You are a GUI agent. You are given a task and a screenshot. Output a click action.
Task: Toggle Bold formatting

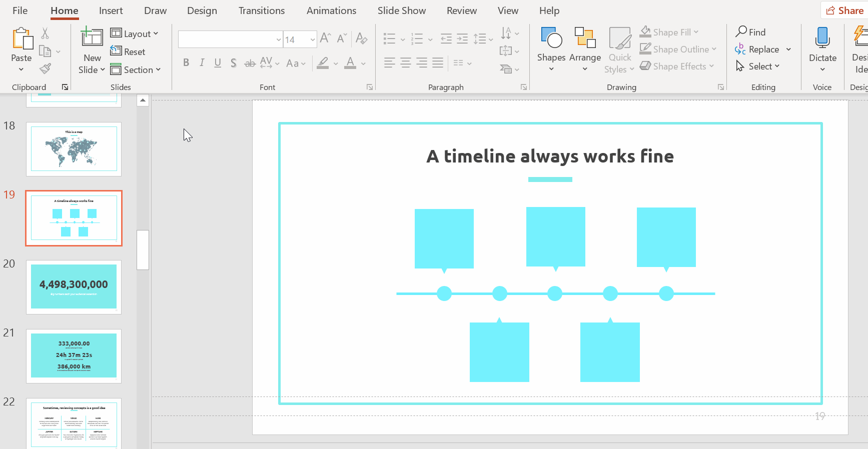tap(186, 63)
